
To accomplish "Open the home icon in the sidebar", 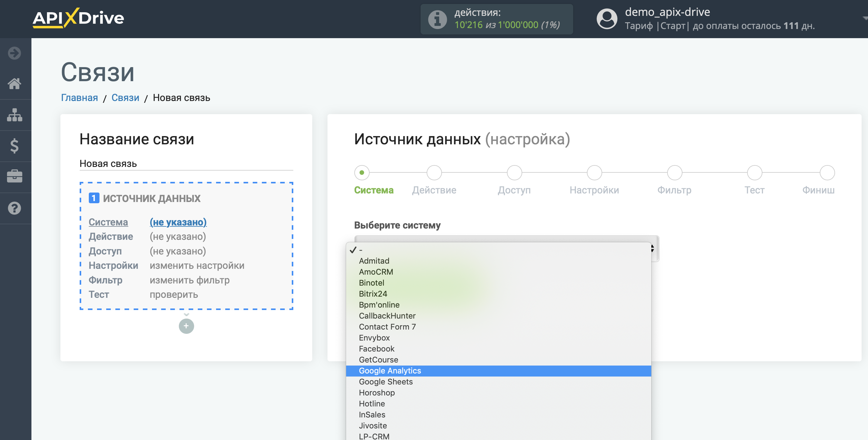I will 14,84.
